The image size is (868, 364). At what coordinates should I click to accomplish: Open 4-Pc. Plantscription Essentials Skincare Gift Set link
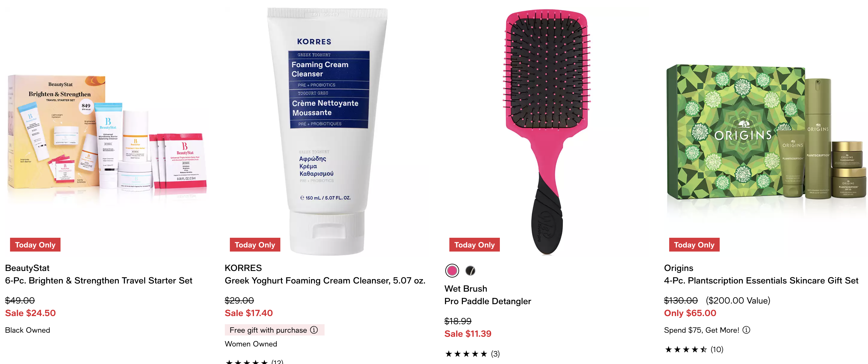point(761,280)
